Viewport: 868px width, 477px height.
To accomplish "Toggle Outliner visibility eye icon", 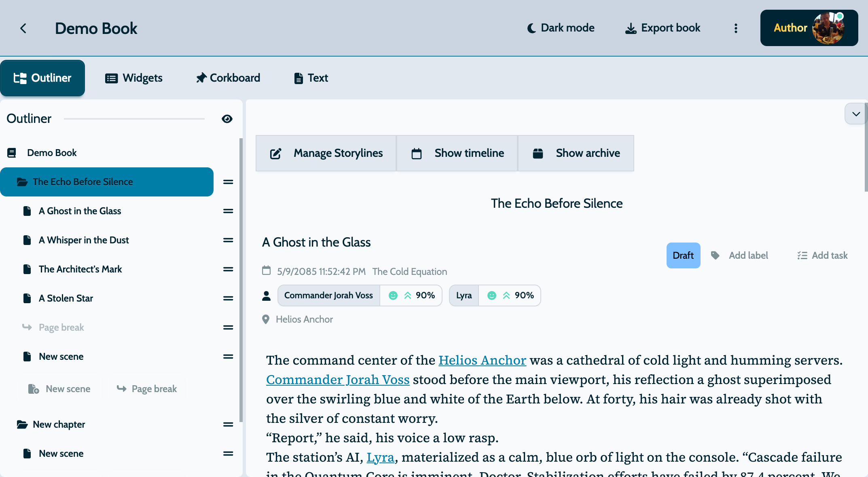I will pos(227,119).
